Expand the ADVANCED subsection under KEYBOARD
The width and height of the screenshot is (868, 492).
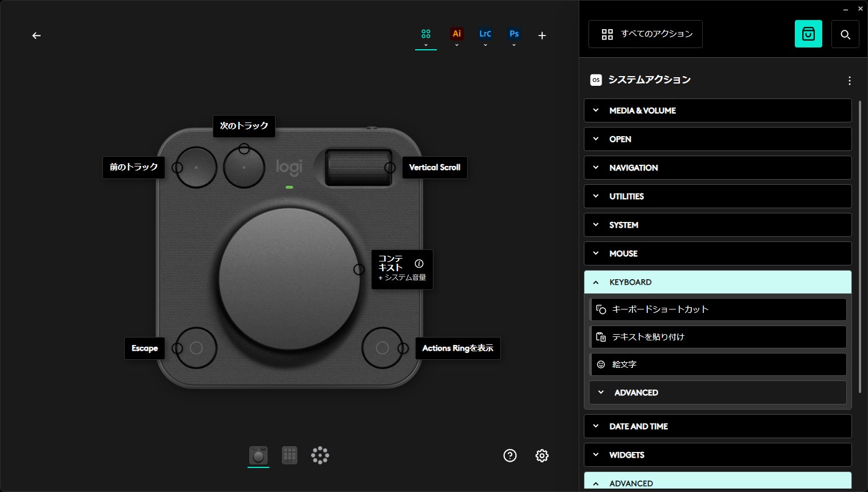point(718,392)
